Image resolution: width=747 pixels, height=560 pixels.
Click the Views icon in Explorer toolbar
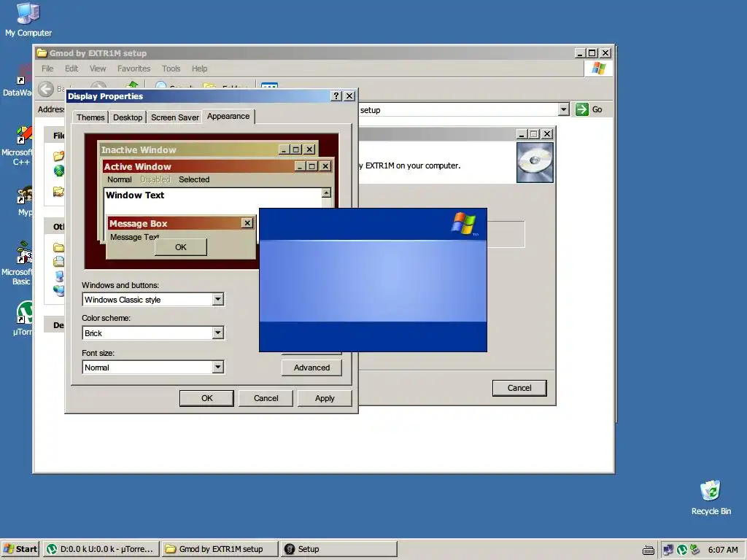(x=269, y=86)
